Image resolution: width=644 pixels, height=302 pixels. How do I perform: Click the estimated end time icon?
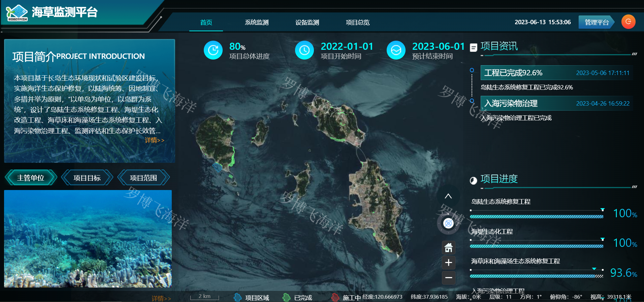396,50
